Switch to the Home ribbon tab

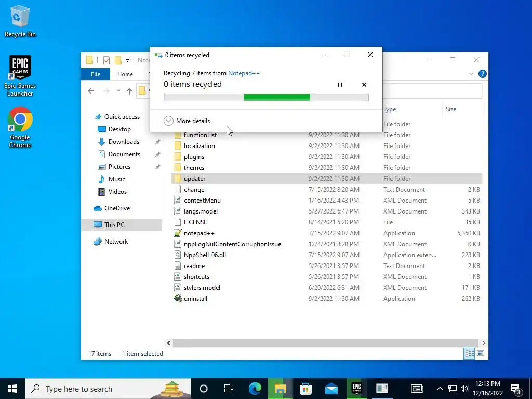pos(125,74)
